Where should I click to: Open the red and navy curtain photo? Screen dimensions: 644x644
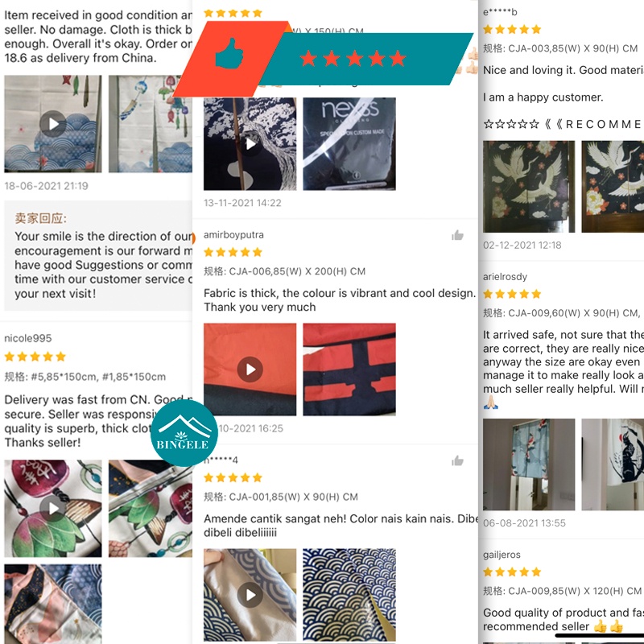click(x=349, y=369)
